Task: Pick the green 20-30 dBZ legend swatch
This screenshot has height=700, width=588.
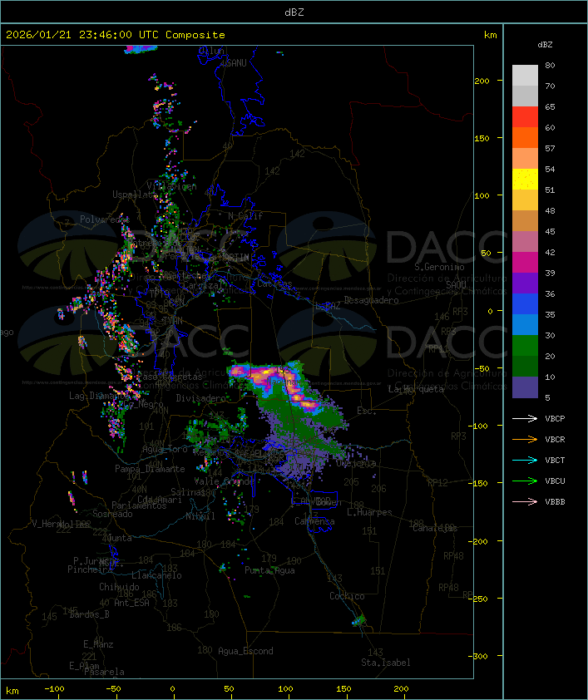Action: 525,346
